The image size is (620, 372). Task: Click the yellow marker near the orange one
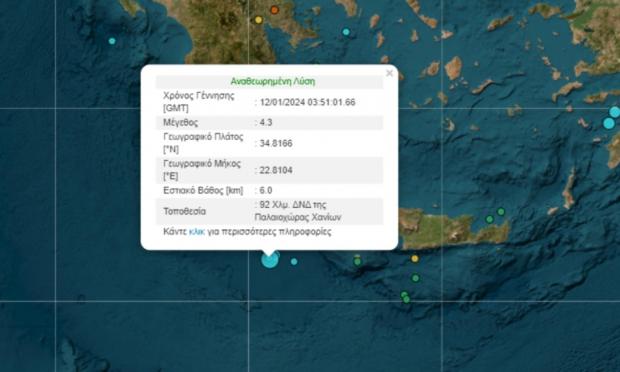click(259, 20)
